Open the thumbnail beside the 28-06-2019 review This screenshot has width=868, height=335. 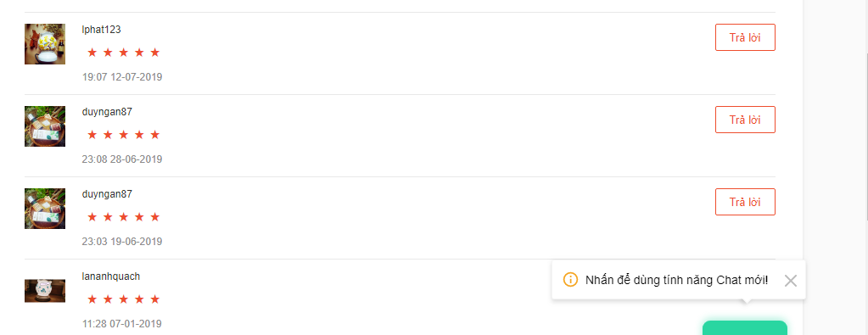coord(45,126)
